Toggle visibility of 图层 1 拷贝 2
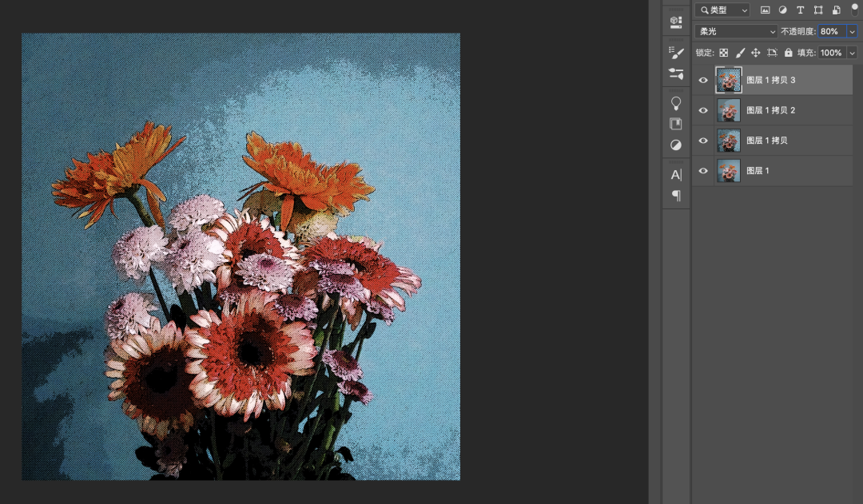This screenshot has width=863, height=504. (x=703, y=110)
